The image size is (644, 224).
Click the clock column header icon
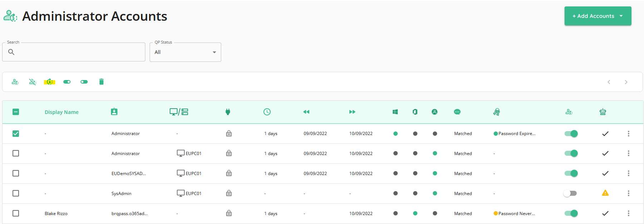point(267,112)
